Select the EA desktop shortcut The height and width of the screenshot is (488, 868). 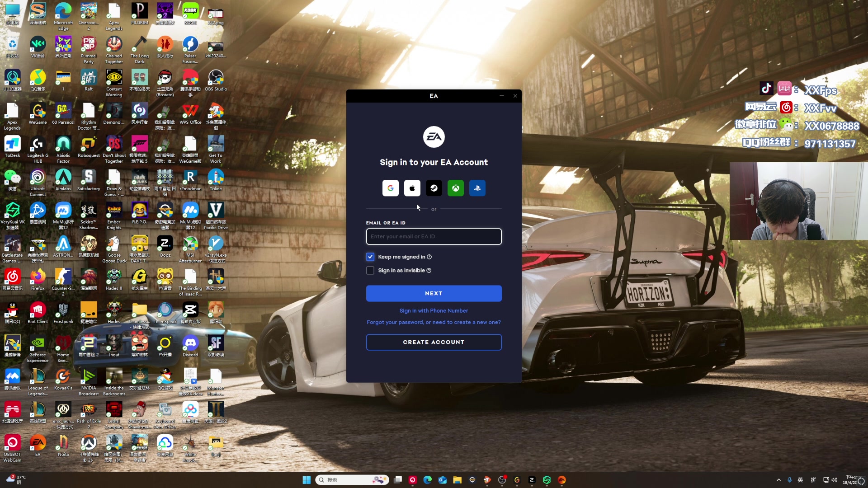click(x=38, y=446)
